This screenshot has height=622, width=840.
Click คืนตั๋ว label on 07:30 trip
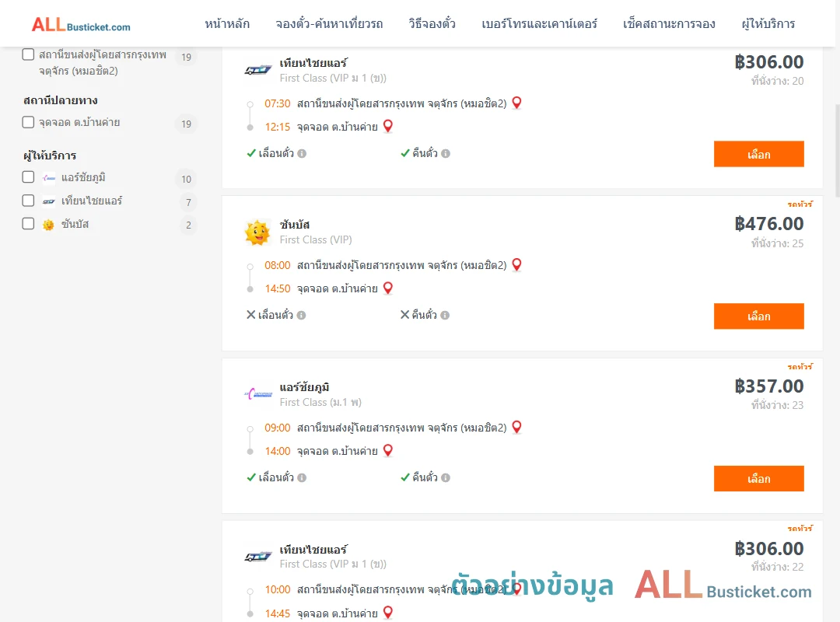[x=425, y=153]
